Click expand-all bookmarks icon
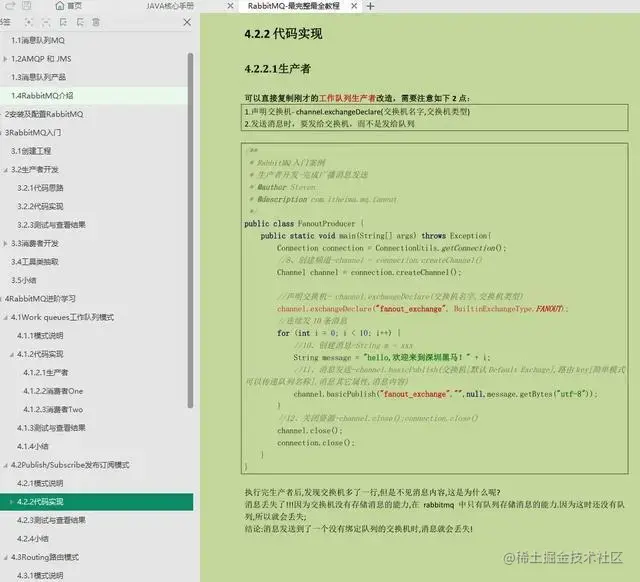 (28, 22)
